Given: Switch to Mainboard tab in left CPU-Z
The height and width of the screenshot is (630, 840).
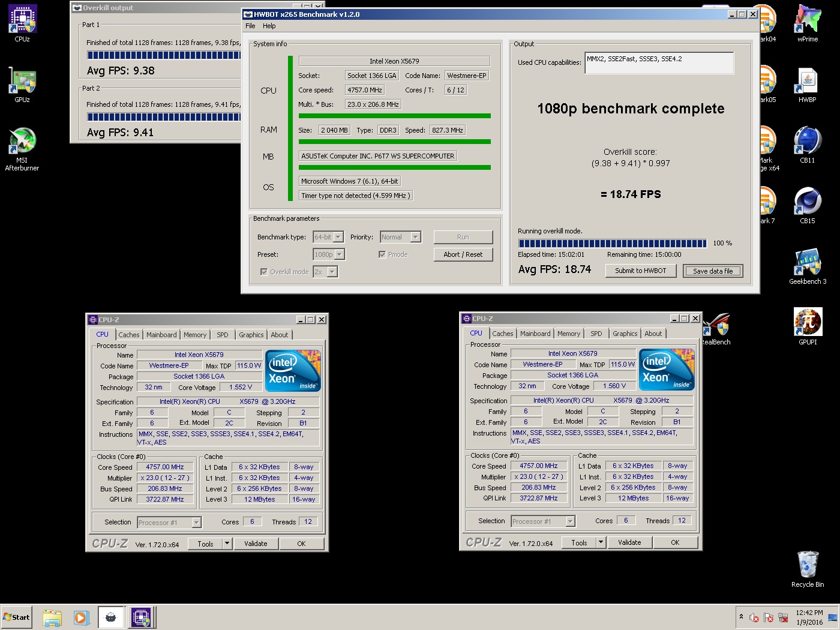Looking at the screenshot, I should click(161, 335).
